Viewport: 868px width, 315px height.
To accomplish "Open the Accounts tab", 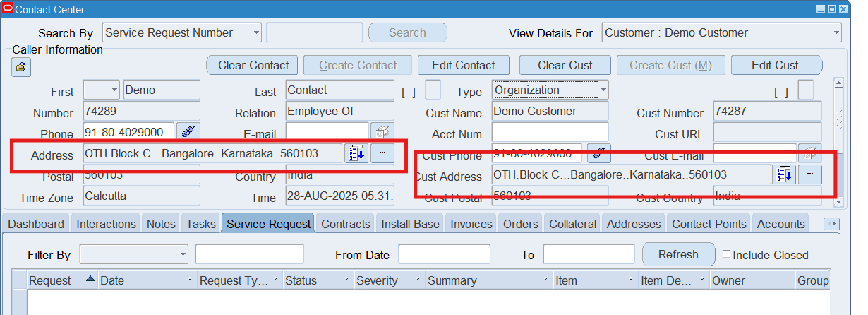I will 781,224.
